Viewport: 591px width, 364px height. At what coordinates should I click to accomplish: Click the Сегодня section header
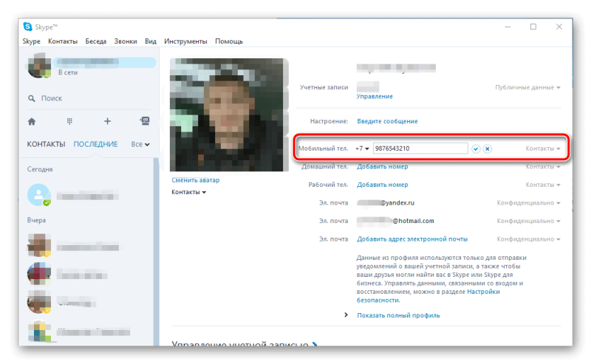40,169
